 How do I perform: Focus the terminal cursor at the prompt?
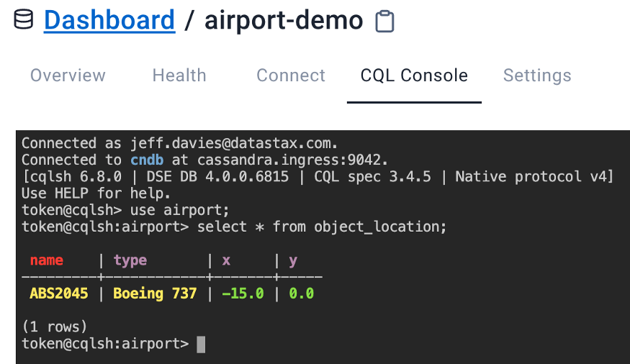[x=201, y=344]
